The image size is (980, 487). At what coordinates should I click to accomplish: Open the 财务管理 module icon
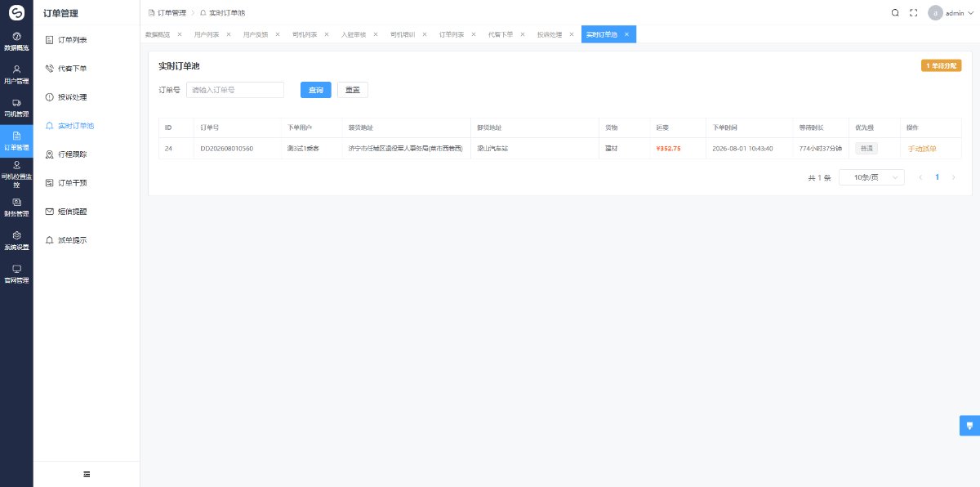click(x=16, y=207)
